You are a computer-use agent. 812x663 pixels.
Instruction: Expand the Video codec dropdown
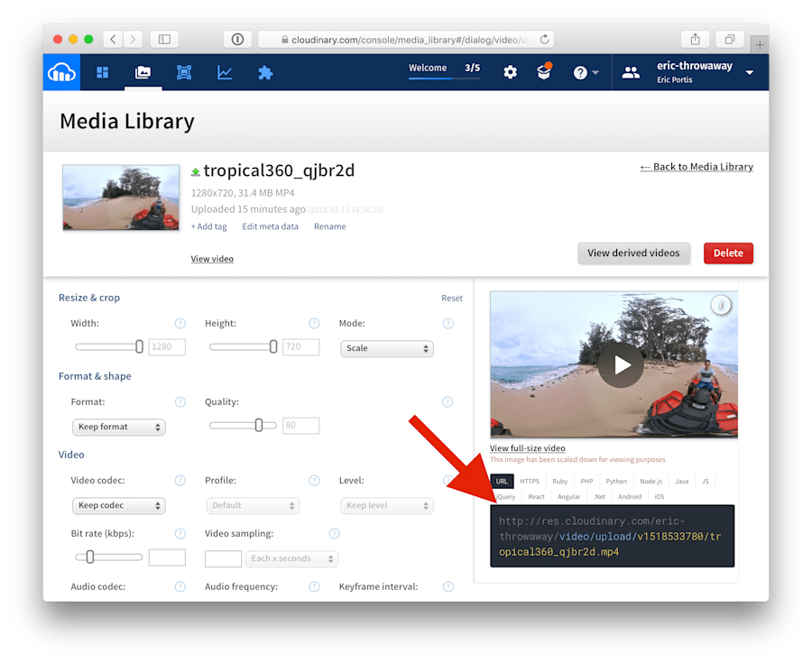click(118, 505)
